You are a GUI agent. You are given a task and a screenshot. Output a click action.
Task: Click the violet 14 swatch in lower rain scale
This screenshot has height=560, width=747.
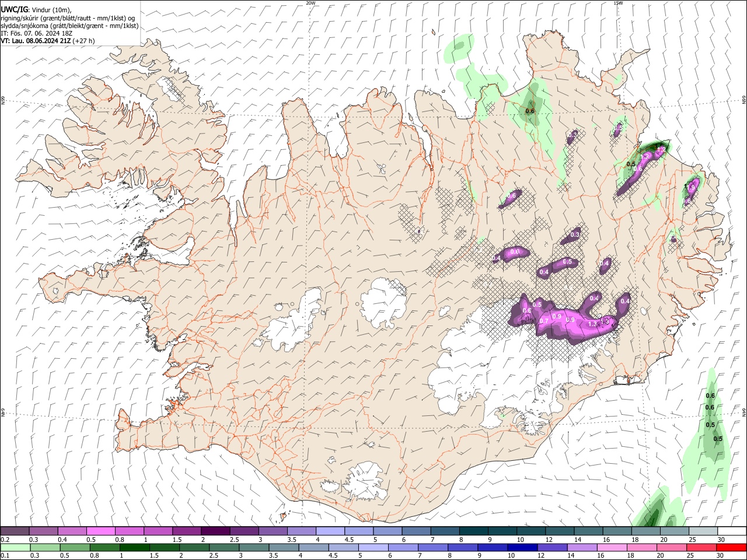pos(582,547)
